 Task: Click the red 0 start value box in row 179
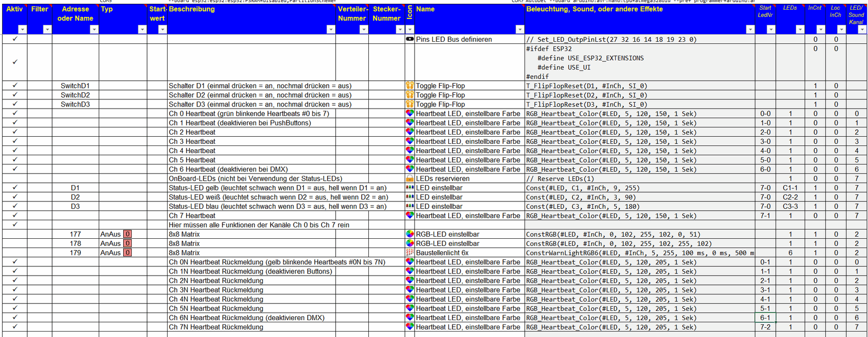(127, 253)
